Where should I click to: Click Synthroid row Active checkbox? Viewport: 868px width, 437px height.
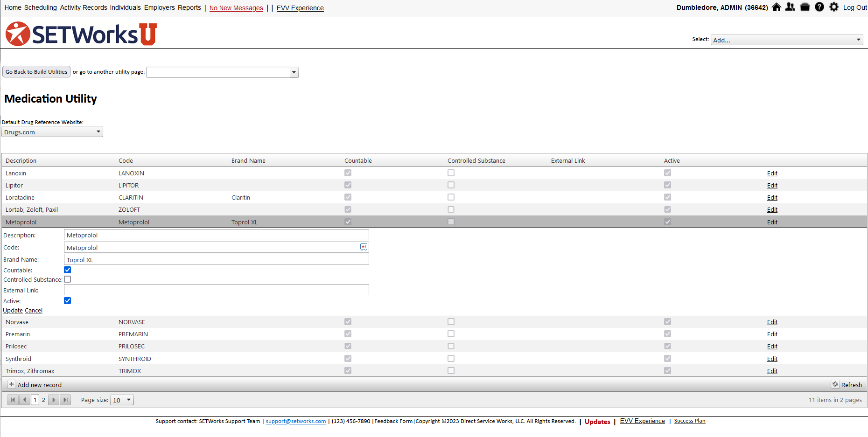click(668, 359)
